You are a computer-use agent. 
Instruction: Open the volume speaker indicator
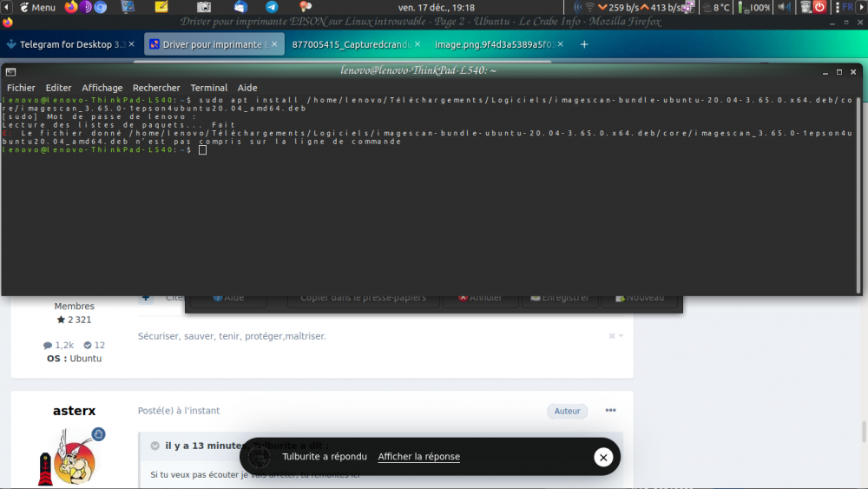[x=784, y=7]
